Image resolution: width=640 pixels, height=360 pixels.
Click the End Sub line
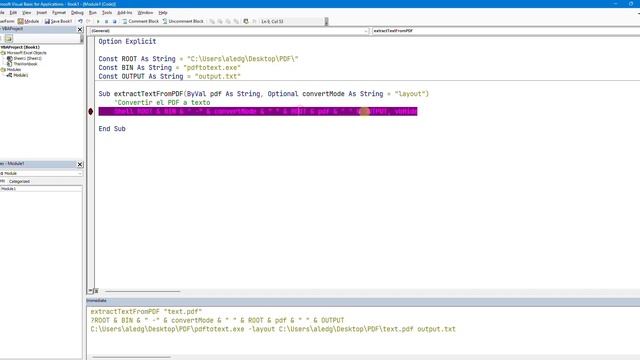click(x=112, y=129)
